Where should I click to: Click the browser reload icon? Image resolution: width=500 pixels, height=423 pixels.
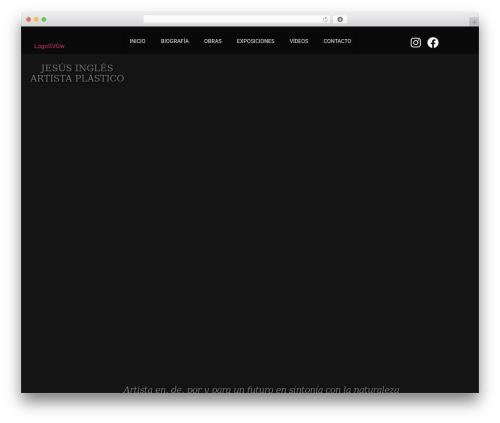pos(325,19)
